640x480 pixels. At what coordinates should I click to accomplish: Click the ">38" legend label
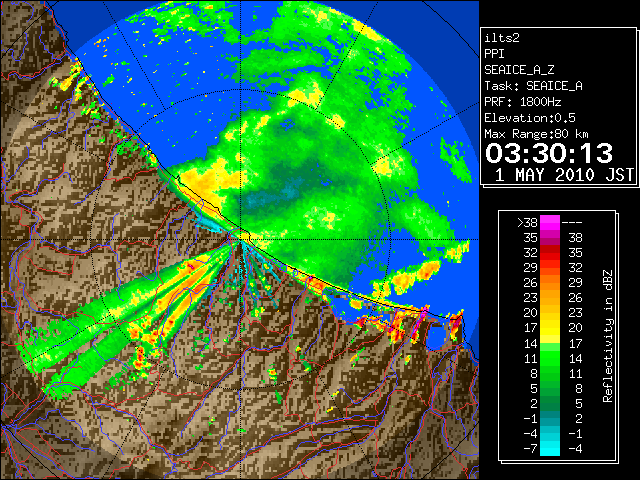(527, 223)
